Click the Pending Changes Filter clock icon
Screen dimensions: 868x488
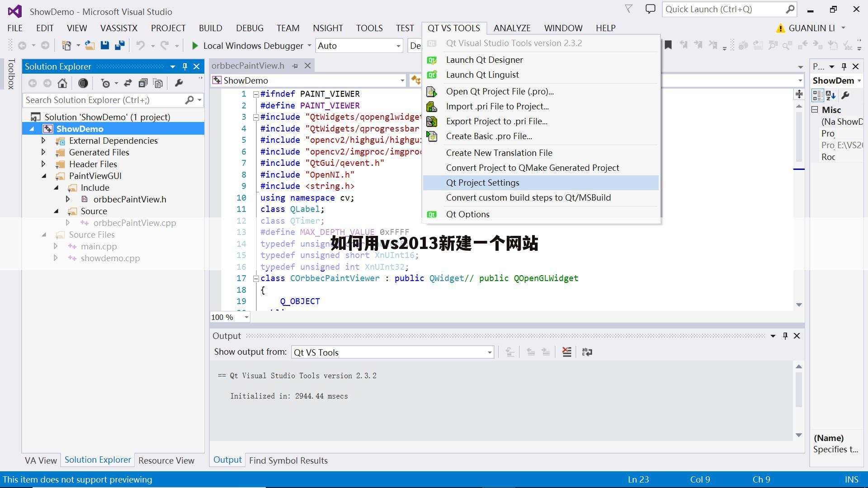tap(105, 83)
